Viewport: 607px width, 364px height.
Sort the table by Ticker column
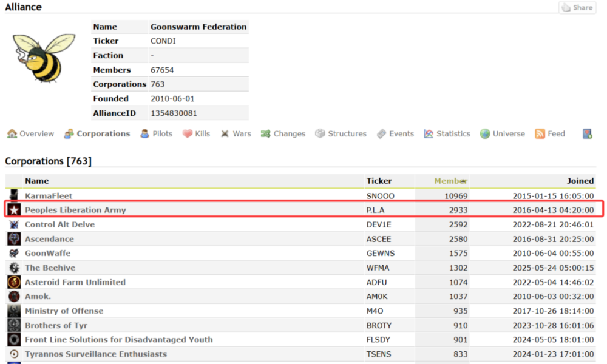coord(379,181)
